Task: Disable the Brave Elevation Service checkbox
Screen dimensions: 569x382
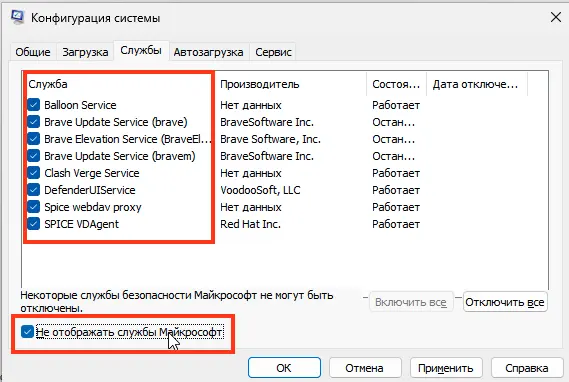Action: [x=34, y=139]
